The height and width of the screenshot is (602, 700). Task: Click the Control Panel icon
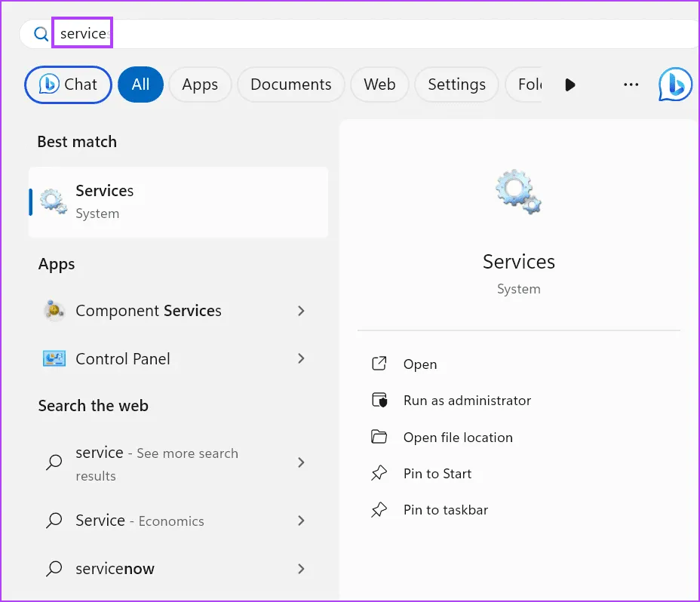54,359
